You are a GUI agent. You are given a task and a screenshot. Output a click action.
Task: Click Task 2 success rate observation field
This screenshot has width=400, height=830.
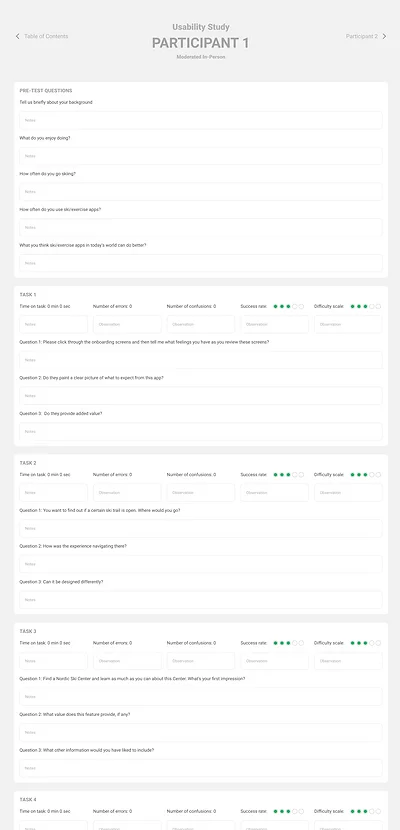(275, 493)
